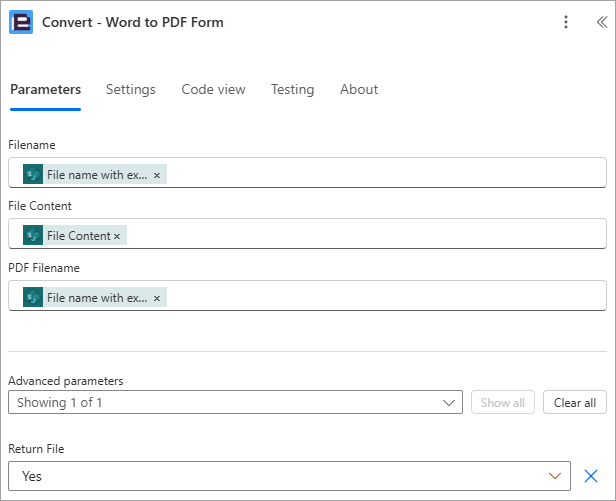Click the Encodian connector icon in header
616x501 pixels.
21,22
